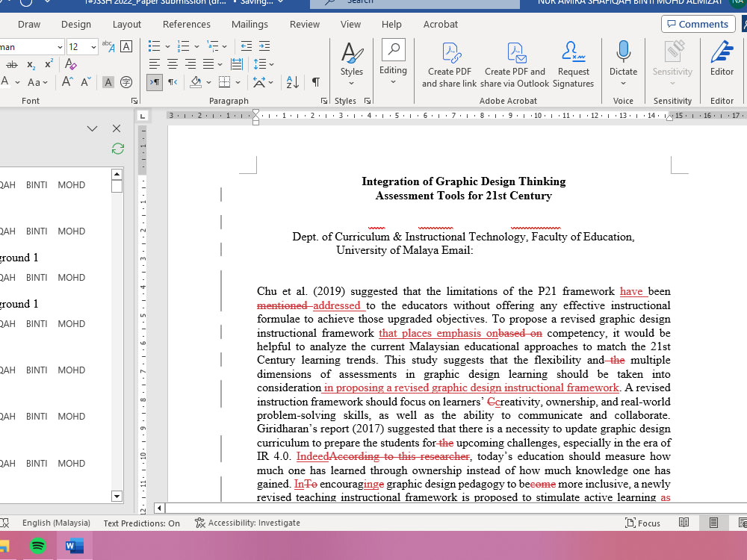Viewport: 747px width, 560px height.
Task: Toggle Show/Hide paragraph marks
Action: pos(316,82)
